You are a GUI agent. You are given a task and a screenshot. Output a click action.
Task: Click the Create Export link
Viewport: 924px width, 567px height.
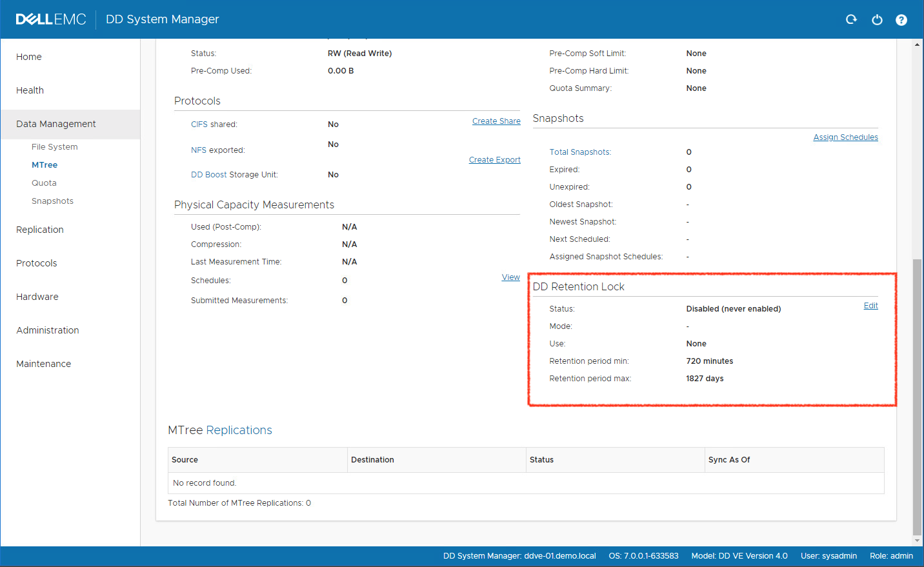point(494,159)
